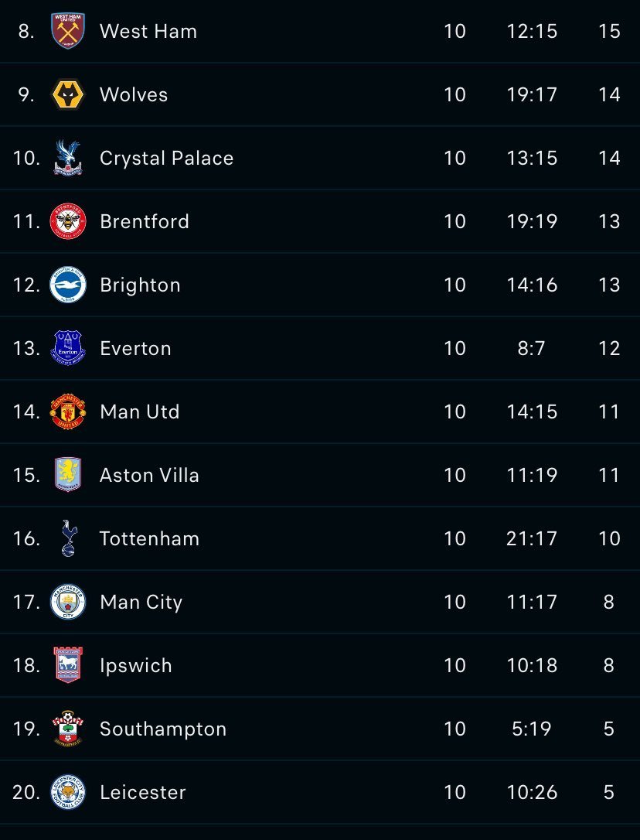The width and height of the screenshot is (640, 840).
Task: Select the Leicester team name
Action: 143,792
